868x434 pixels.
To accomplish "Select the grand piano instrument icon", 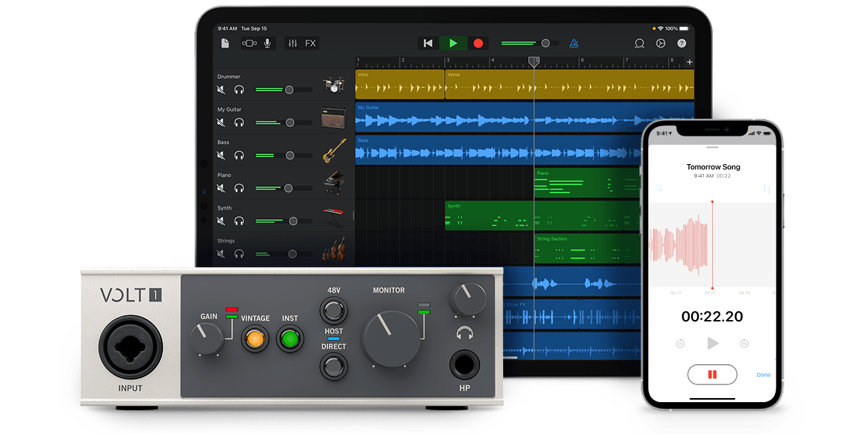I will 334,183.
